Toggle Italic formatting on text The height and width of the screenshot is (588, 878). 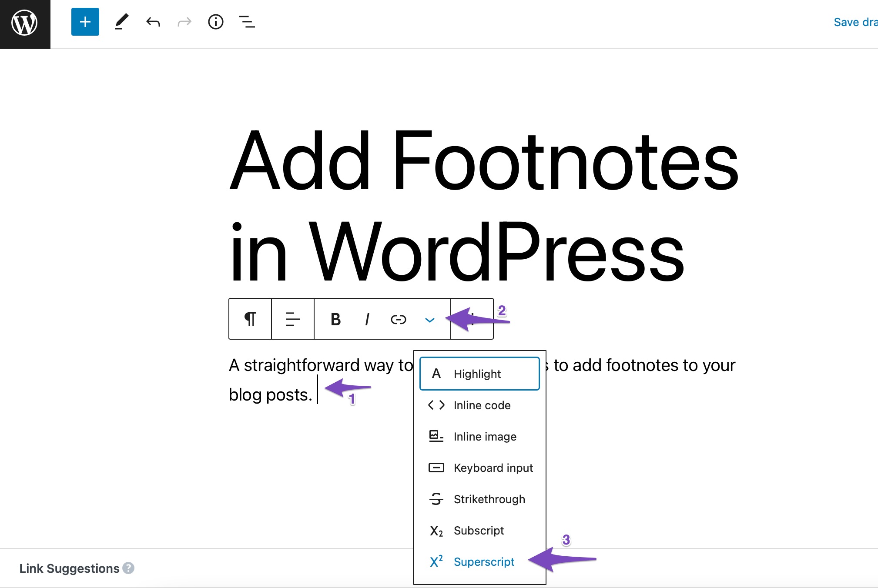365,320
